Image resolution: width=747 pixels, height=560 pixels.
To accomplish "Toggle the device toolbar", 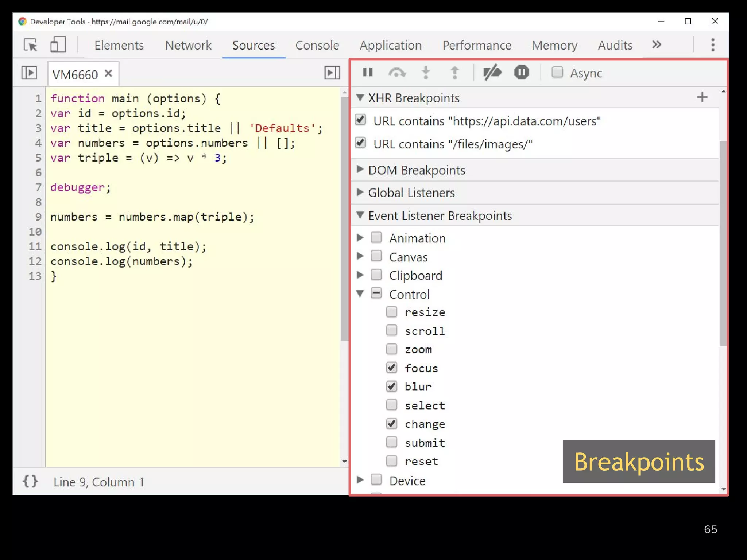I will click(x=58, y=45).
